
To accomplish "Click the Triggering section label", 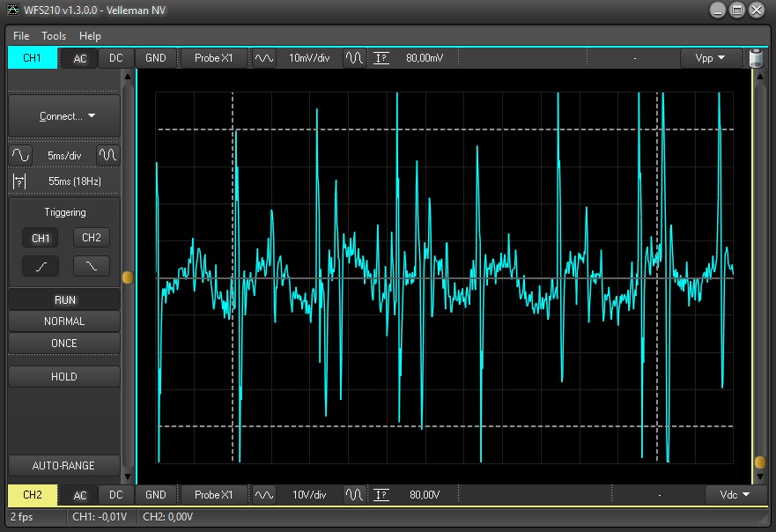I will point(65,212).
